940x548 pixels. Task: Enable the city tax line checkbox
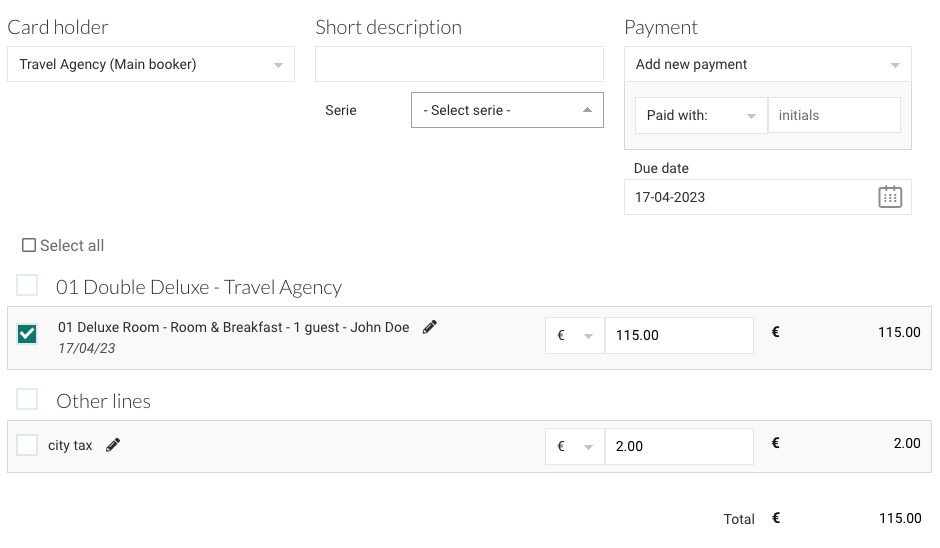pyautogui.click(x=27, y=445)
